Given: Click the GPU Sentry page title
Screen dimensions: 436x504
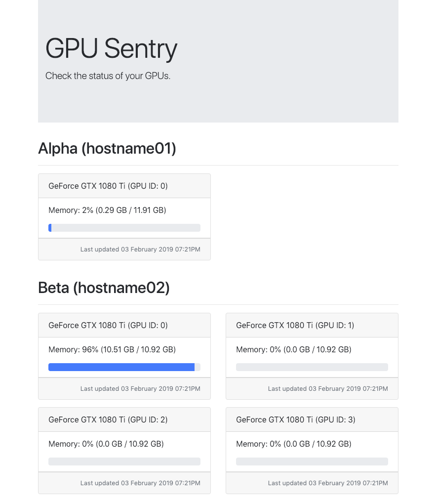Looking at the screenshot, I should pos(111,48).
